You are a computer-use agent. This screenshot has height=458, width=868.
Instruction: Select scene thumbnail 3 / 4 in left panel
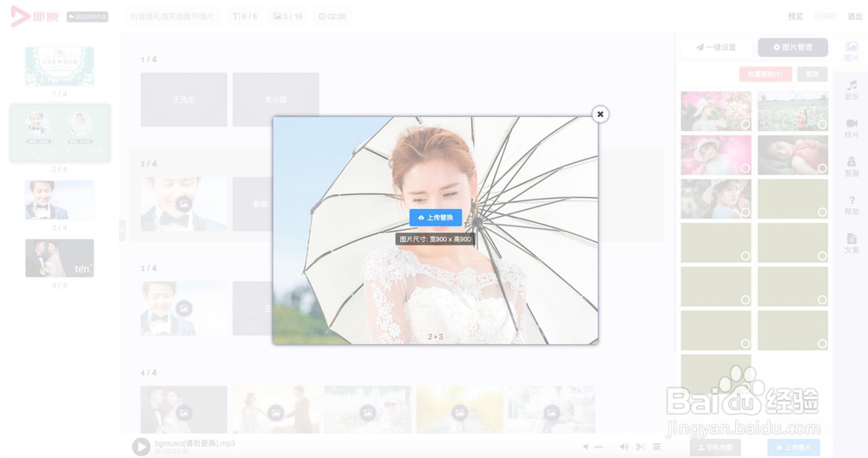pos(59,200)
